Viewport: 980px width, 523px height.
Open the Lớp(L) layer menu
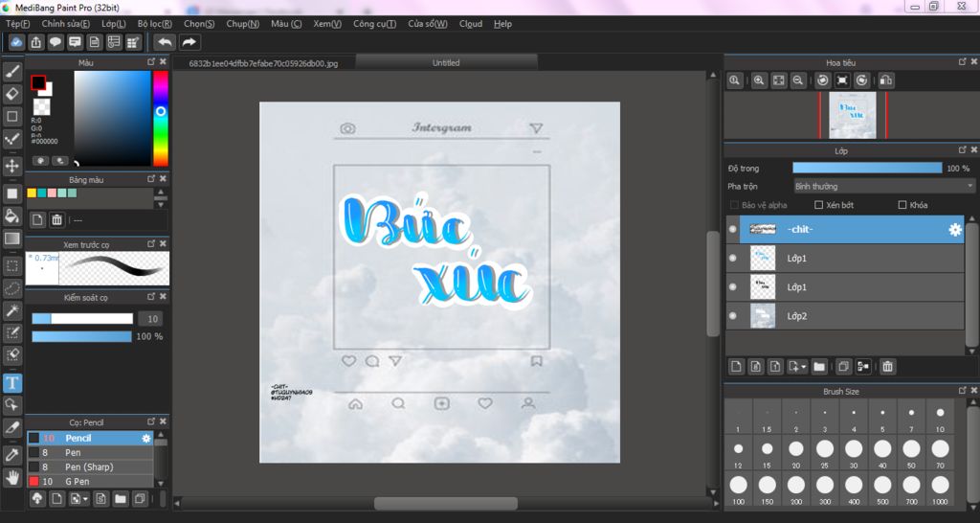114,24
